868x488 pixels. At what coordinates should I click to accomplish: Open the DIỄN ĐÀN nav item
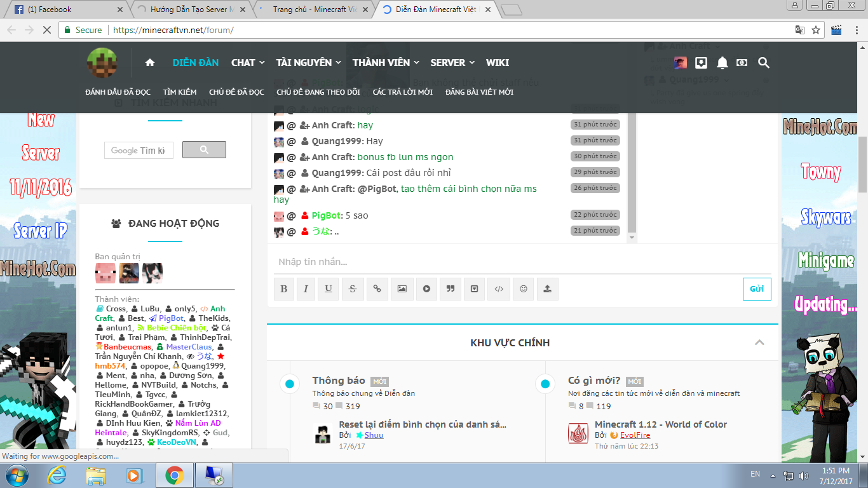point(196,62)
